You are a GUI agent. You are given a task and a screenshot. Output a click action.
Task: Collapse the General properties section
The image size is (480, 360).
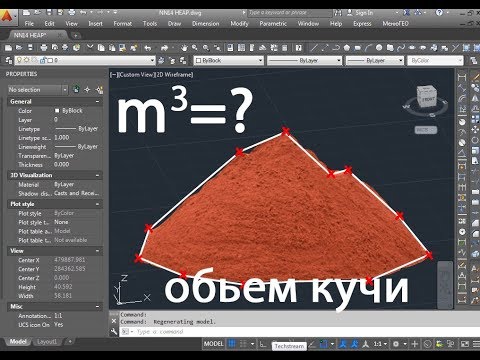coord(97,102)
